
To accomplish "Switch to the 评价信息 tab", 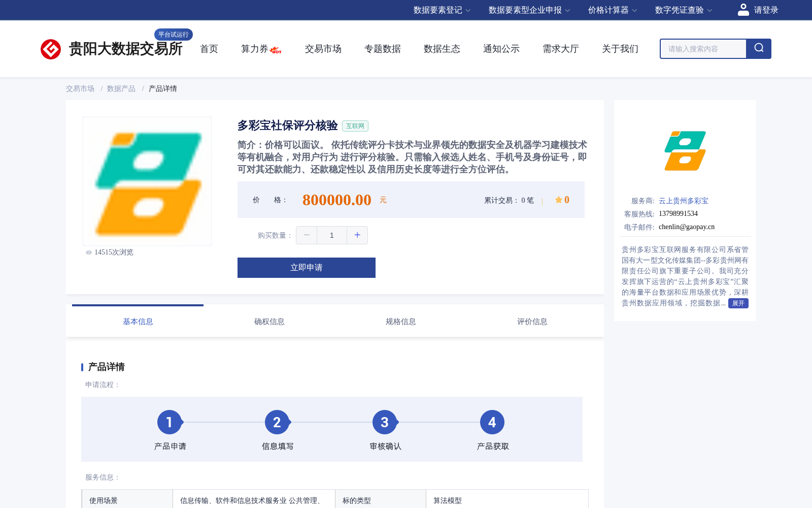I will click(532, 322).
